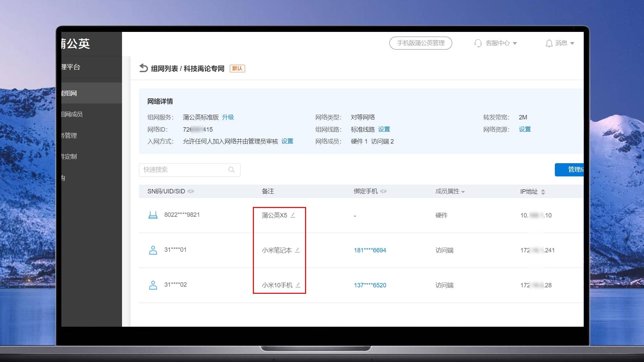Click the blue 管理成员 button
Image resolution: width=644 pixels, height=362 pixels.
[569, 170]
